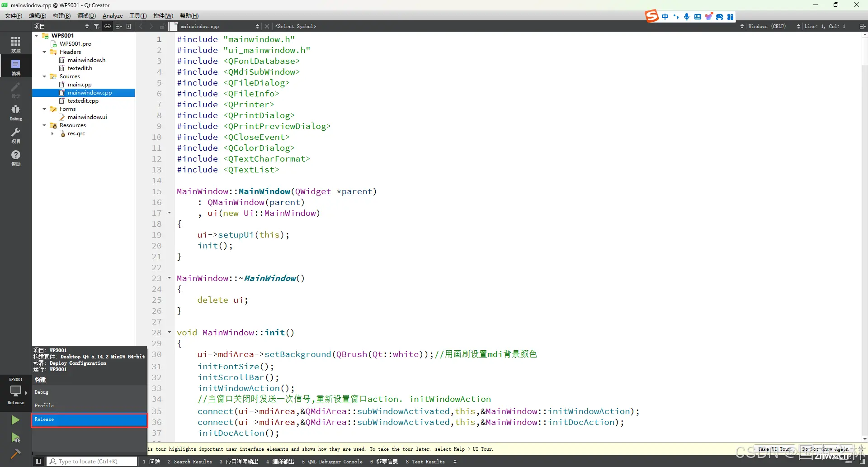
Task: Open the Analyze menu
Action: (113, 15)
